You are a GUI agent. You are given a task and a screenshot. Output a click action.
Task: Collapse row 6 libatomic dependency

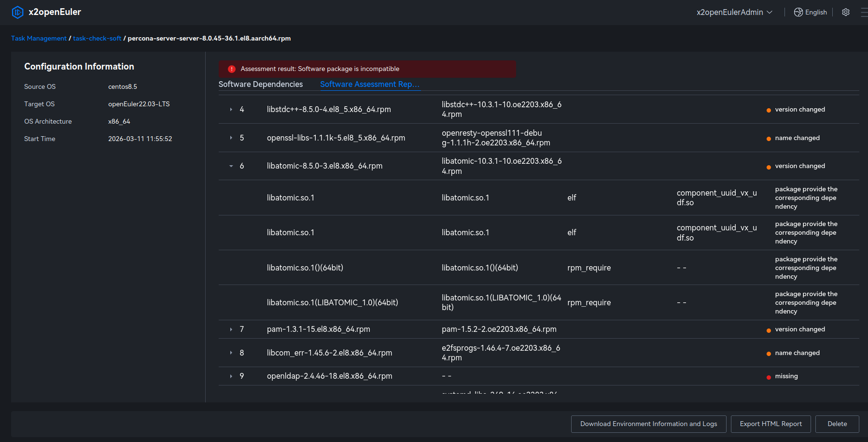click(x=231, y=166)
